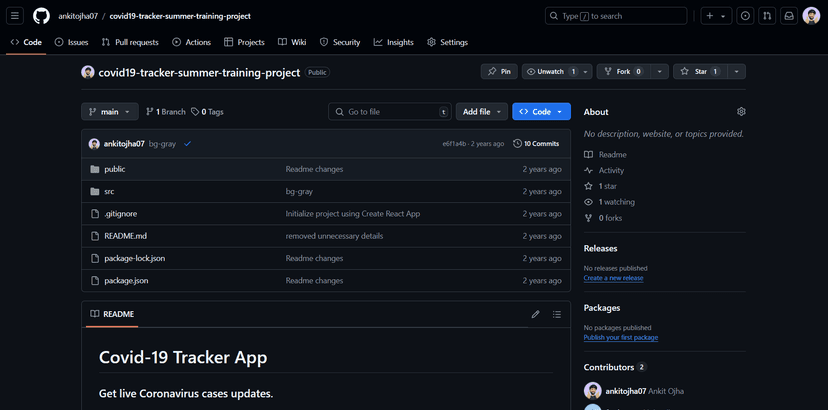The image size is (828, 410).
Task: Pin this repository
Action: (x=499, y=71)
